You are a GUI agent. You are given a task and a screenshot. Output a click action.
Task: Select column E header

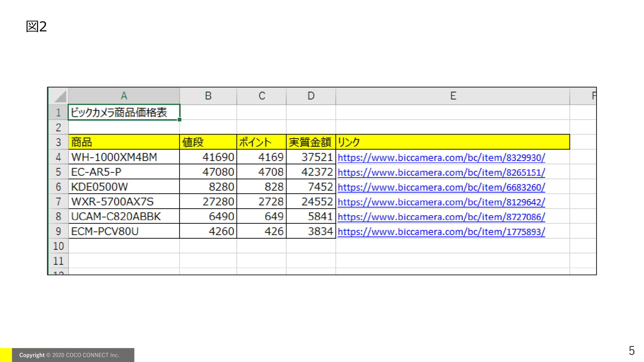453,96
